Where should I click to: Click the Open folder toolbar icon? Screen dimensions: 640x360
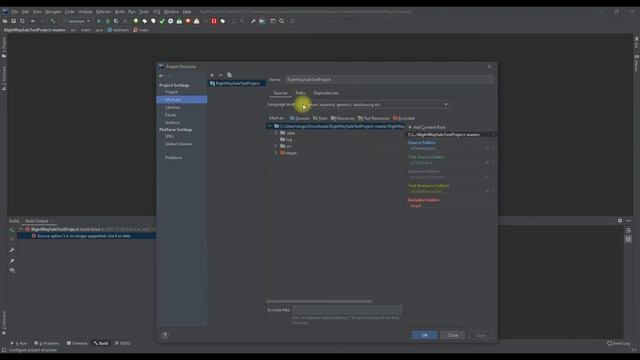click(x=5, y=21)
